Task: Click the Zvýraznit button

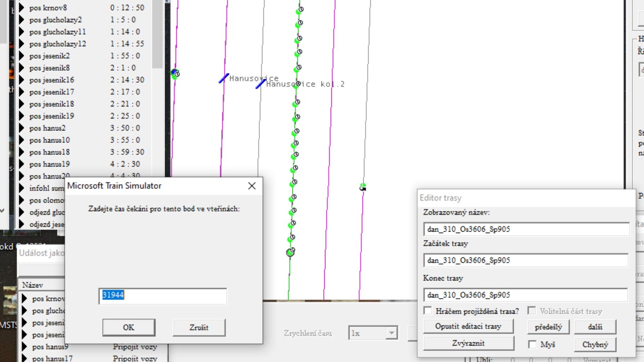Action: tap(468, 343)
